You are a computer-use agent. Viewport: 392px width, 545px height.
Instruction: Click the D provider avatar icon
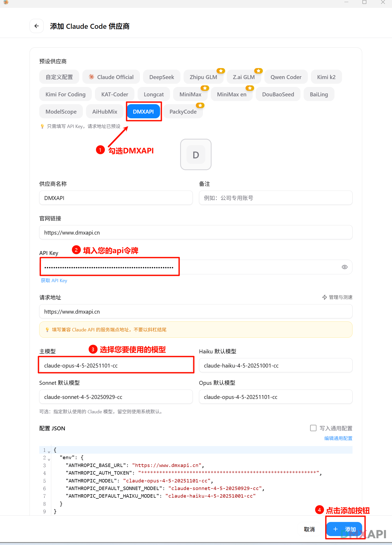[196, 154]
